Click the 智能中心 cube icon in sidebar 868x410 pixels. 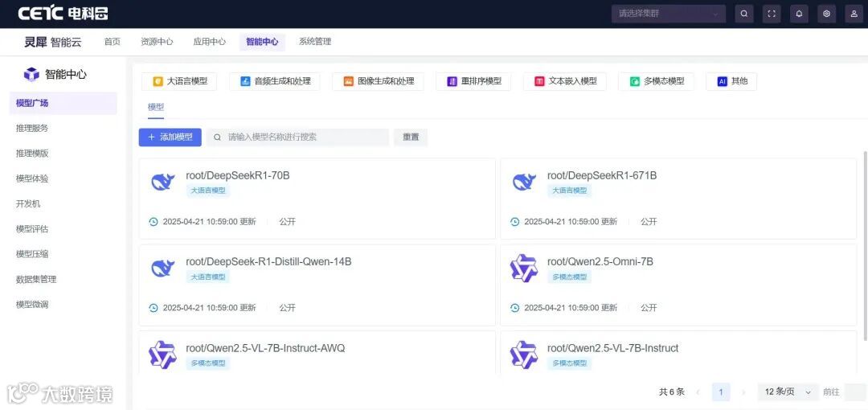[31, 74]
